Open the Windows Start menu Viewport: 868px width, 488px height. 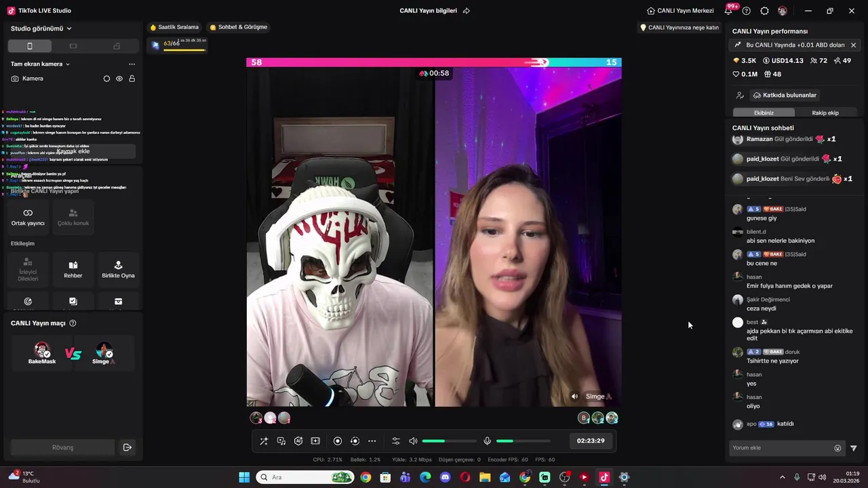(244, 477)
